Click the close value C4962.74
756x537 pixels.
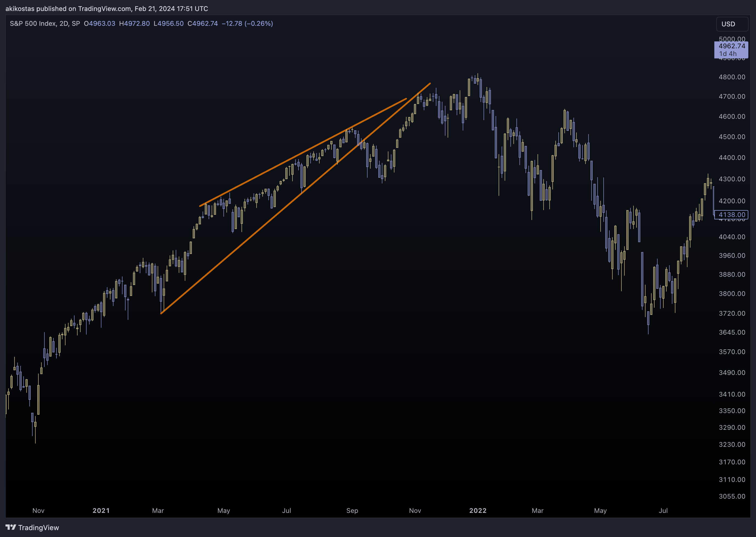pyautogui.click(x=203, y=24)
